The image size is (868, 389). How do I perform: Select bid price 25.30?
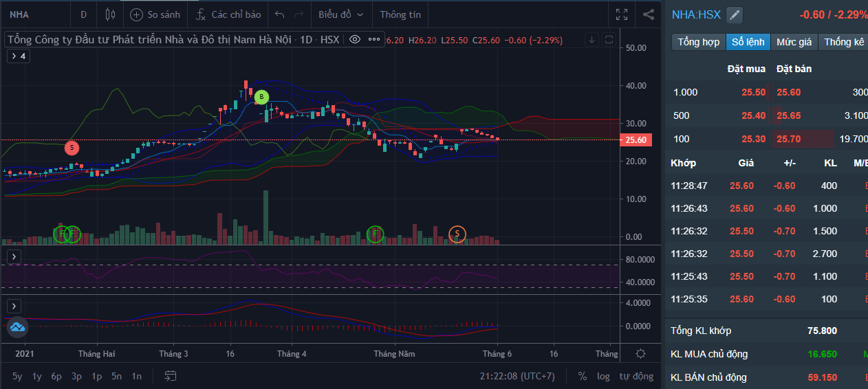pyautogui.click(x=753, y=139)
